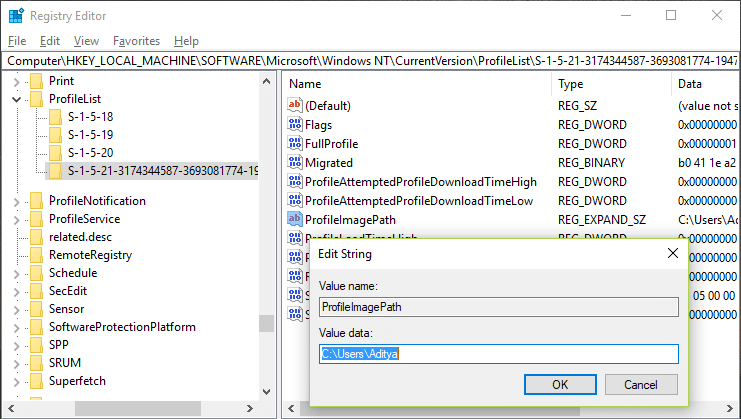Select the FullProfile registry value
This screenshot has height=419, width=741.
tap(331, 144)
